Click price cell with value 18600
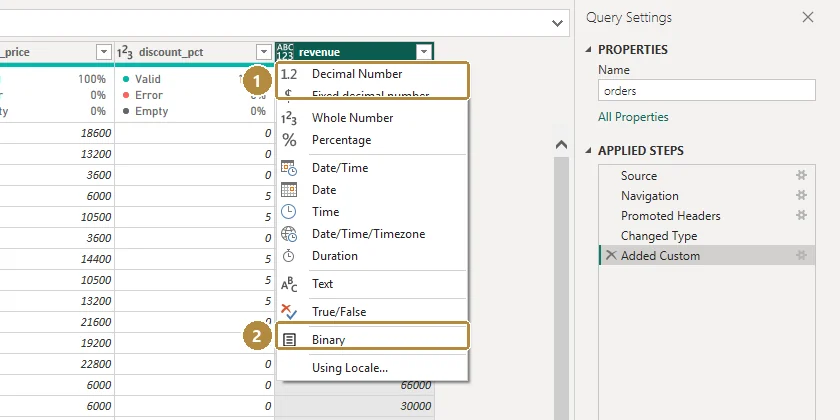 57,133
